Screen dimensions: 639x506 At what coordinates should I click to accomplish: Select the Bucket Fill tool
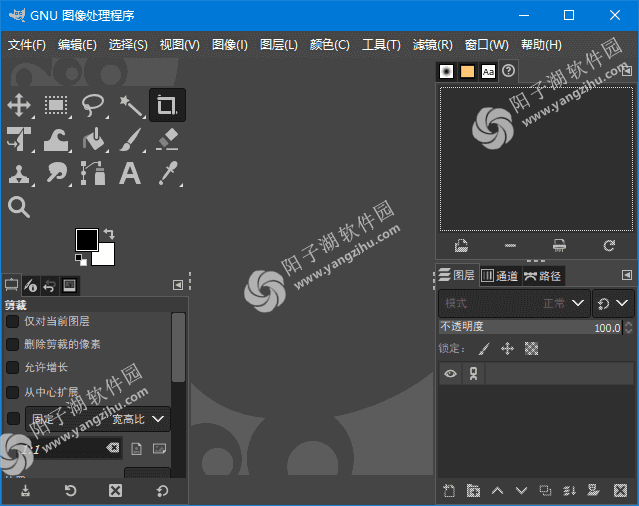(x=93, y=139)
